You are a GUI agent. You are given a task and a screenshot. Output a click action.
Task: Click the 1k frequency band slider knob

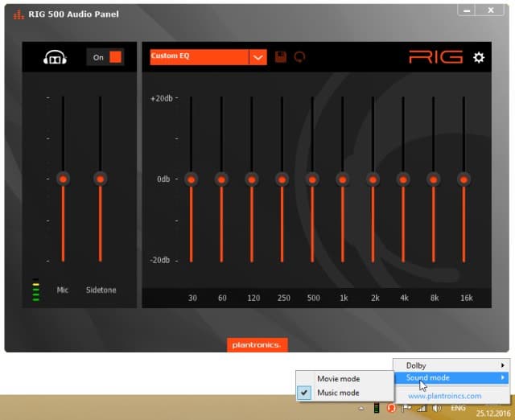click(343, 179)
